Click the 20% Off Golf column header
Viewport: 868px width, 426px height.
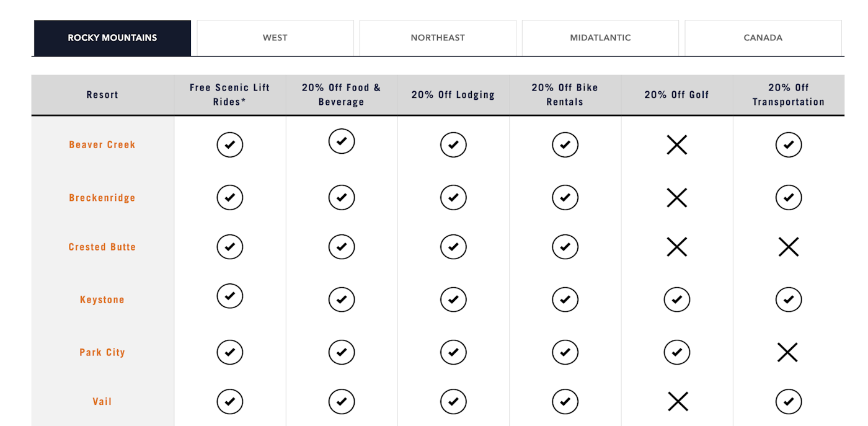[x=676, y=95]
